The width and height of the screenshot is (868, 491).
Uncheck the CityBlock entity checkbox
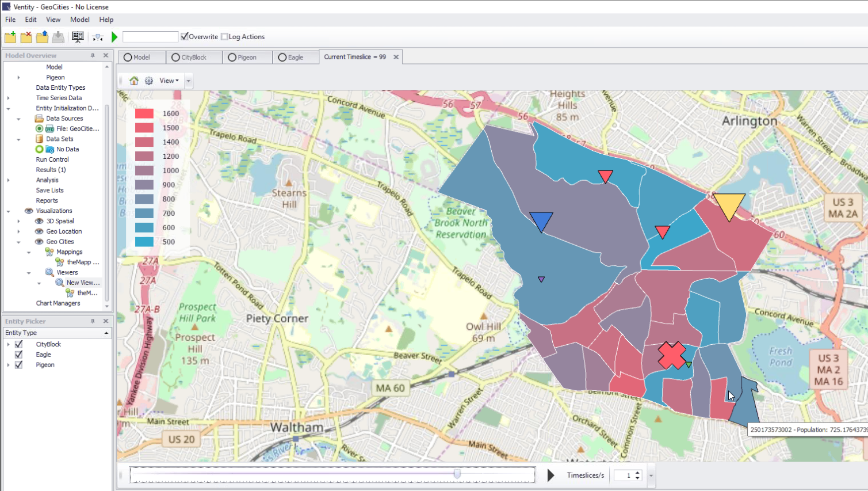pyautogui.click(x=19, y=344)
